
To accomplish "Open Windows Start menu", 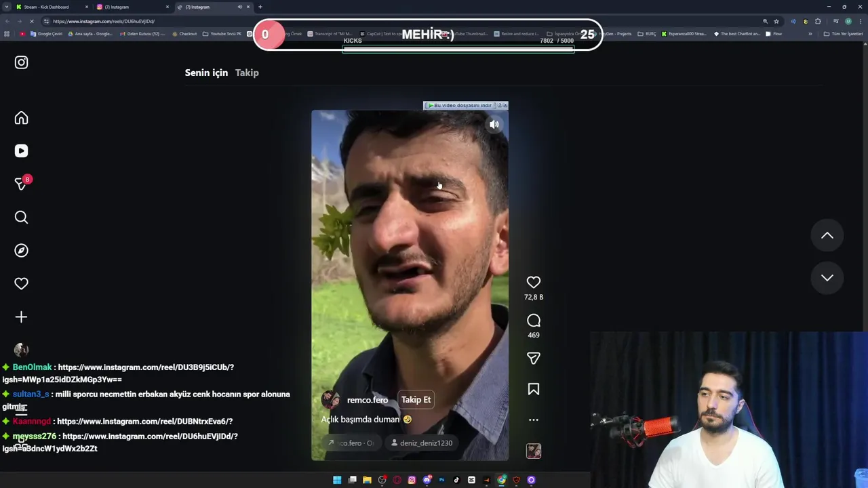I will 337,480.
